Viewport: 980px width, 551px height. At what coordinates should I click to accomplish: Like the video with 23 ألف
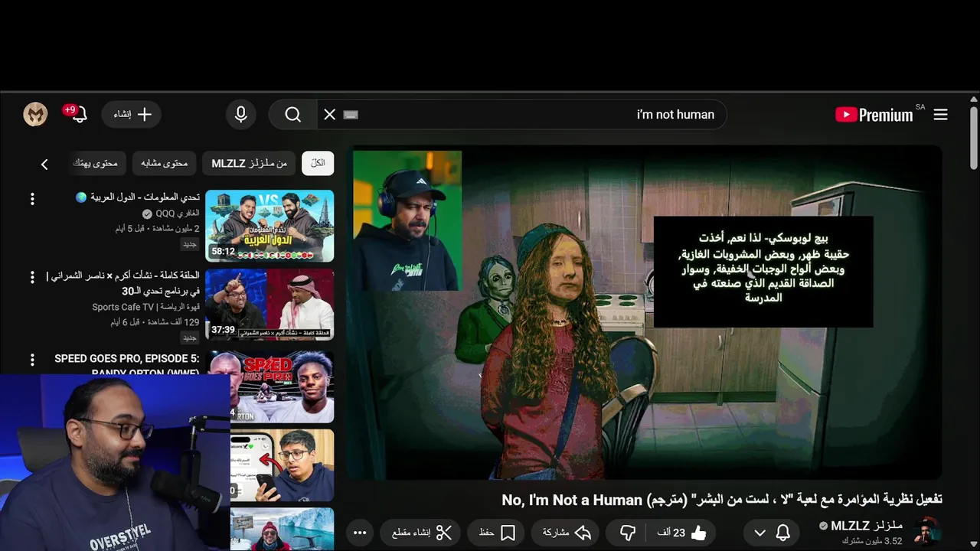683,533
